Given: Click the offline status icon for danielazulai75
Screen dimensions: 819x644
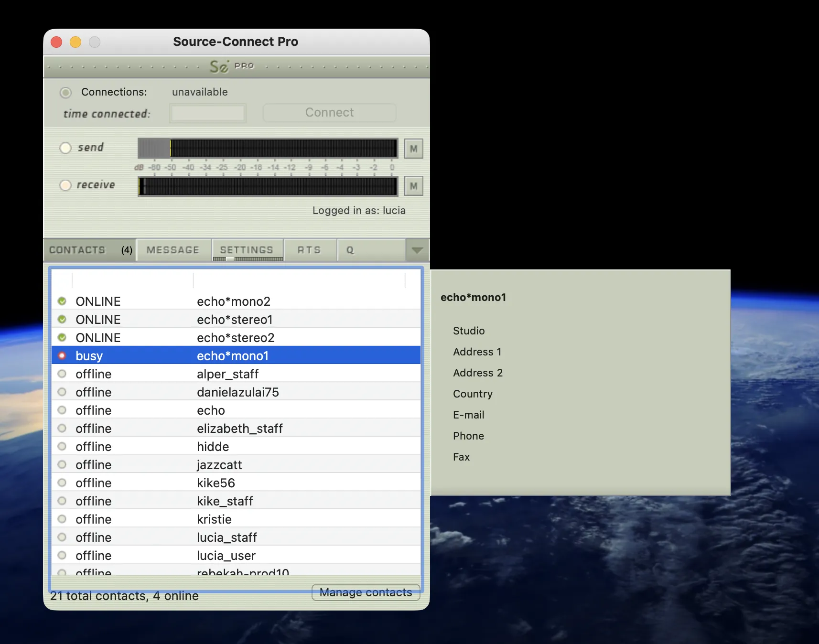Looking at the screenshot, I should pyautogui.click(x=62, y=392).
